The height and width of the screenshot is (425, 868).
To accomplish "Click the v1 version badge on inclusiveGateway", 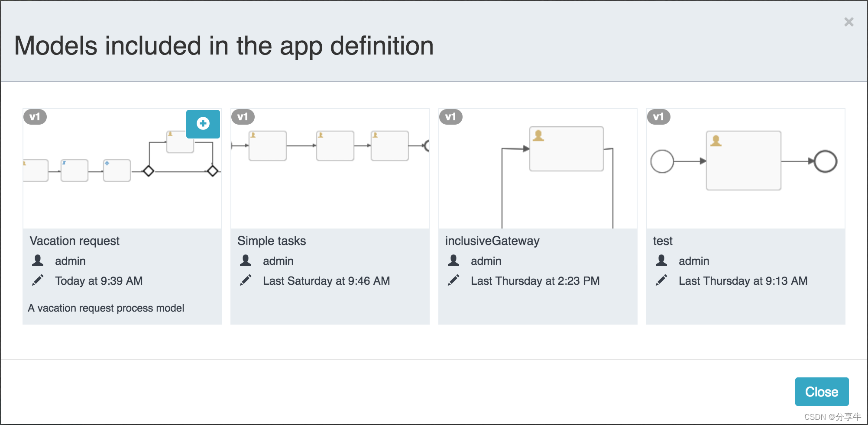I will coord(451,117).
